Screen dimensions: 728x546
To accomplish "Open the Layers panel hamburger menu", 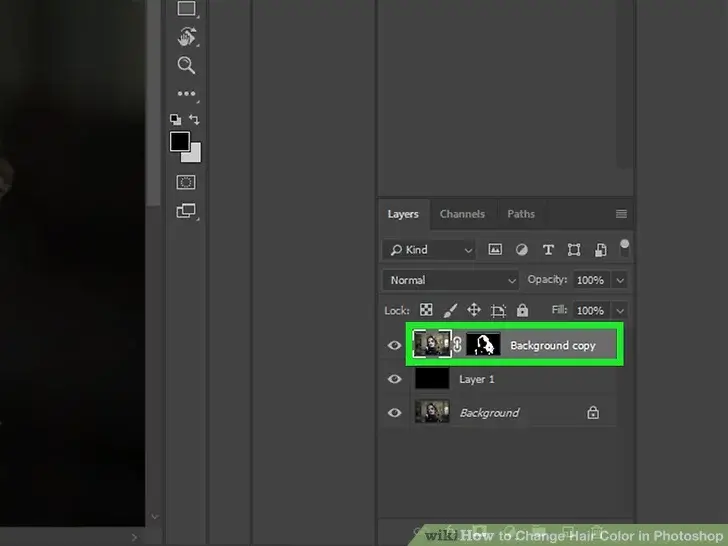I will coord(621,214).
